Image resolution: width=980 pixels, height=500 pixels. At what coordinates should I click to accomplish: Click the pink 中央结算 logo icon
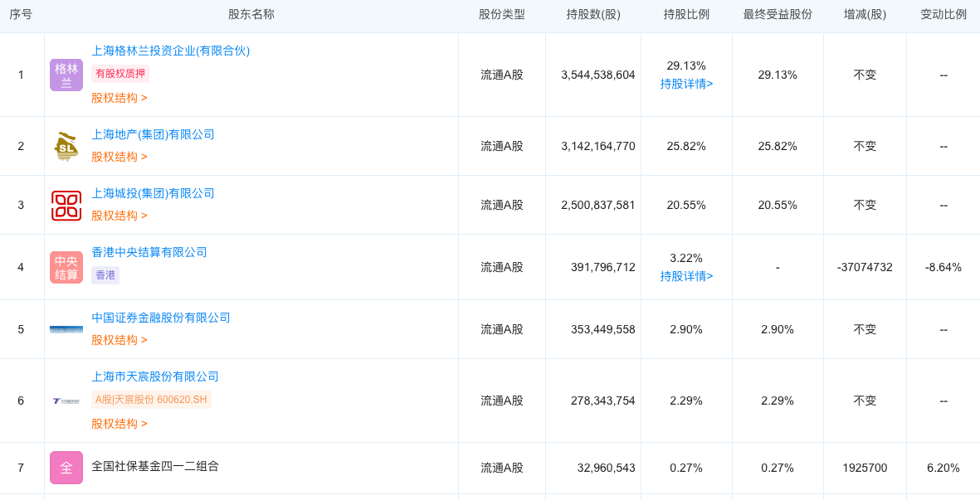click(x=66, y=267)
